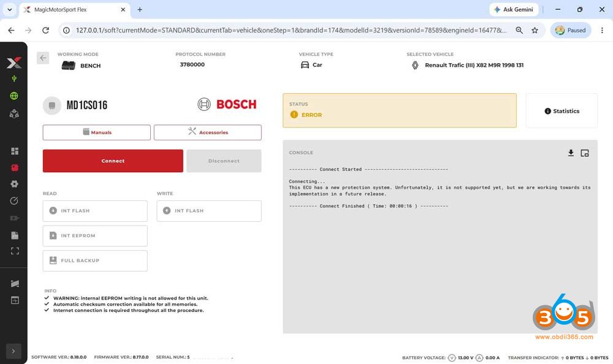
Task: Open the Manuals button
Action: pos(97,132)
